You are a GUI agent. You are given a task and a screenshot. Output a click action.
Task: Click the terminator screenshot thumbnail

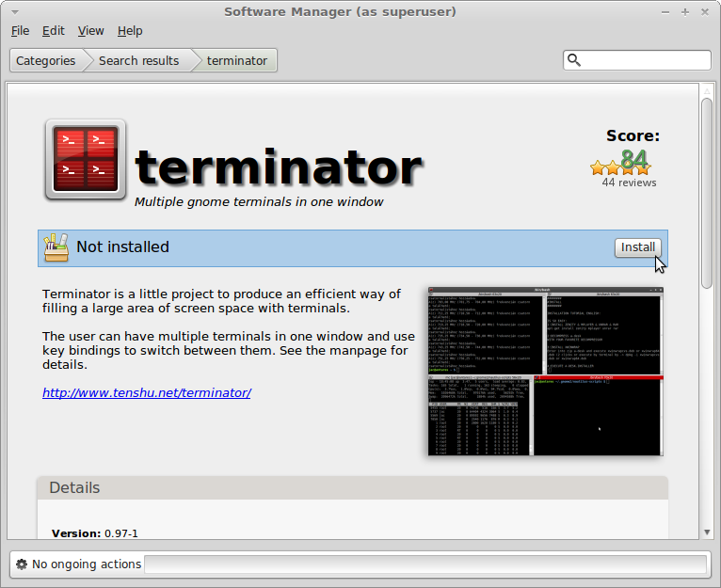(545, 372)
